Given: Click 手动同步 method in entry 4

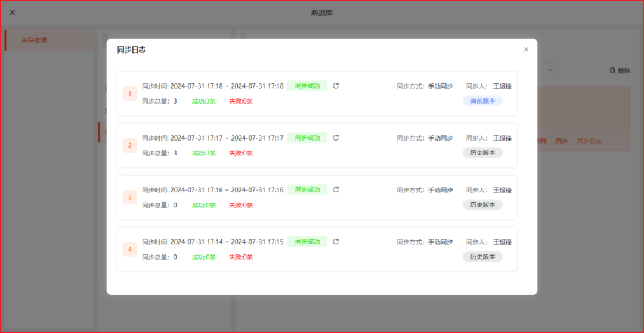Looking at the screenshot, I should 441,242.
